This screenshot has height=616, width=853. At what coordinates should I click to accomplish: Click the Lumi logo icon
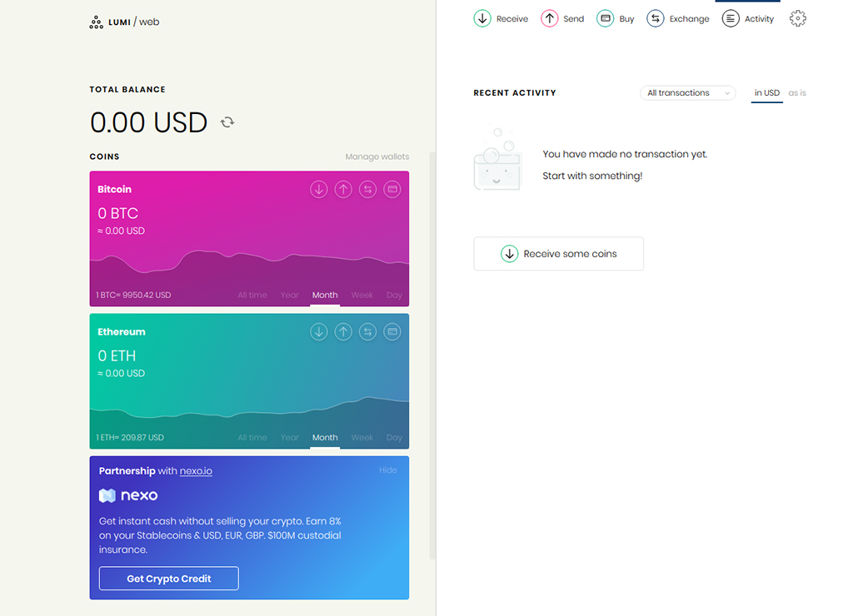click(x=97, y=22)
